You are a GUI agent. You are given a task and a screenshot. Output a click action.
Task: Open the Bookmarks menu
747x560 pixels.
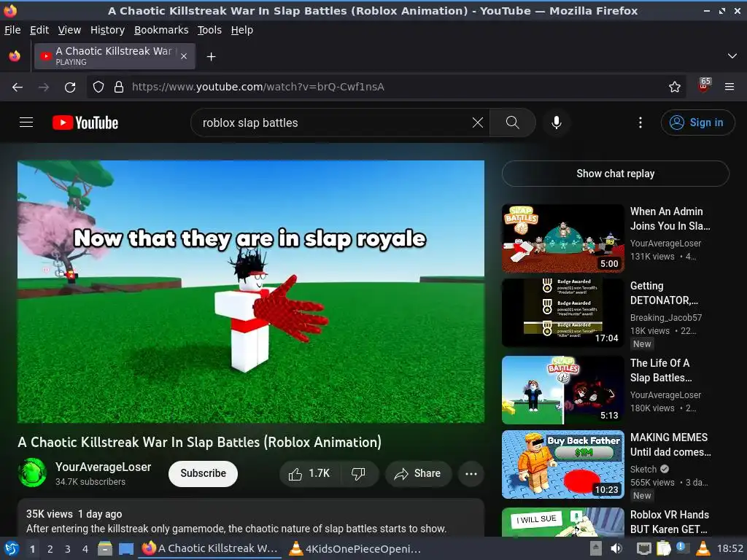pos(161,30)
